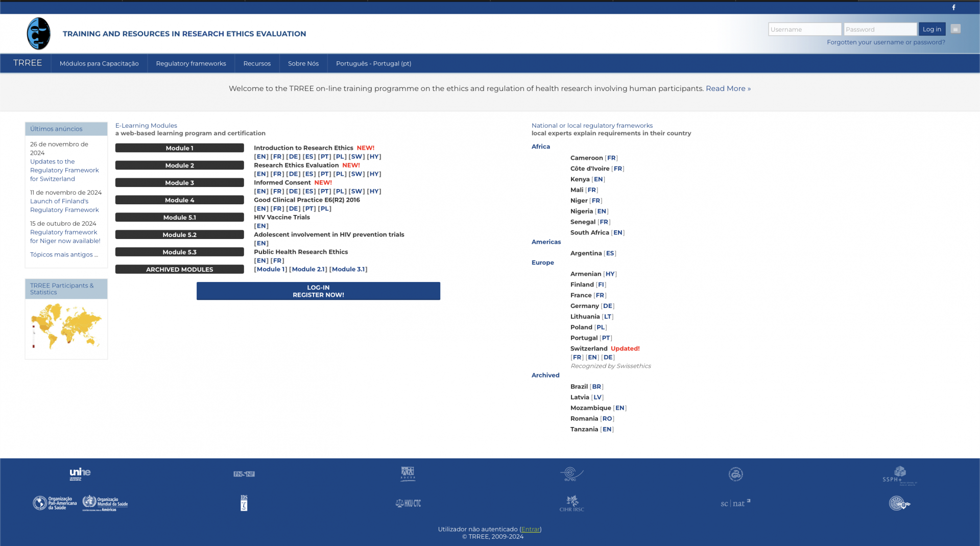Screen dimensions: 980x546
Task: Click the SSPH+ logo in footer
Action: [x=899, y=475]
